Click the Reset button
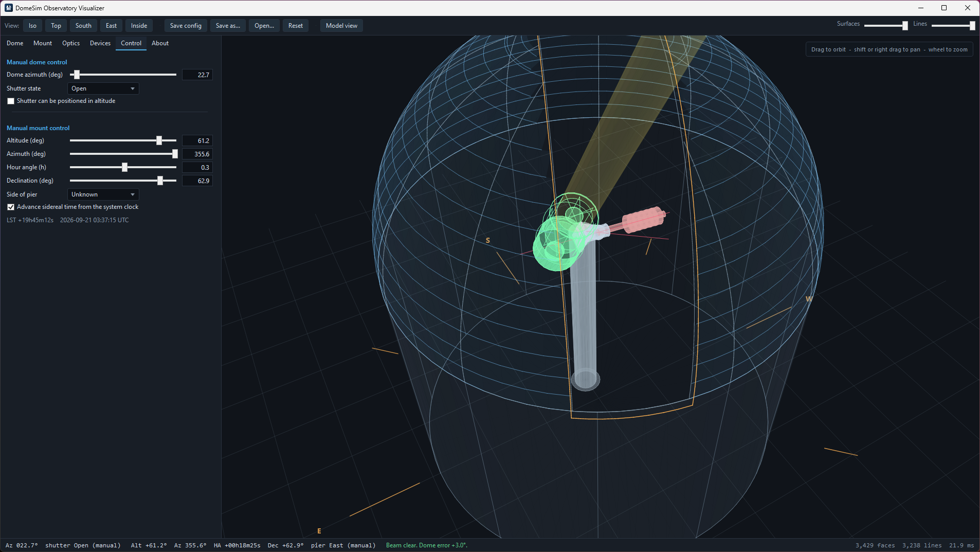980x552 pixels. pos(296,26)
